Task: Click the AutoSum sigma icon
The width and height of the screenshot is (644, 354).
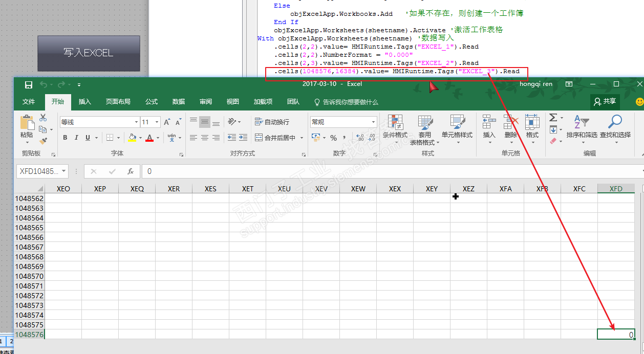Action: 553,118
